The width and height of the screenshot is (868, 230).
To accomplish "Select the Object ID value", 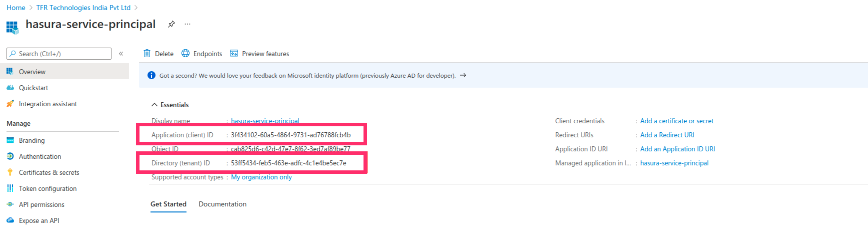I will tap(290, 149).
